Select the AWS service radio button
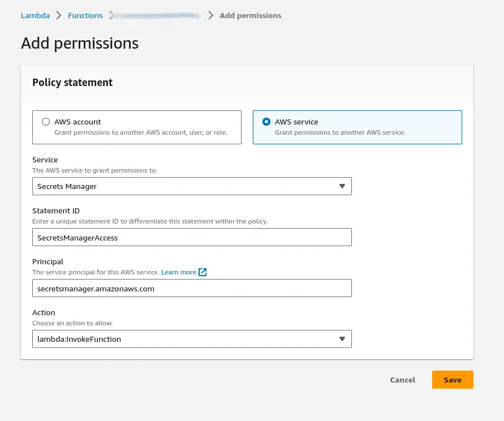 coord(266,122)
